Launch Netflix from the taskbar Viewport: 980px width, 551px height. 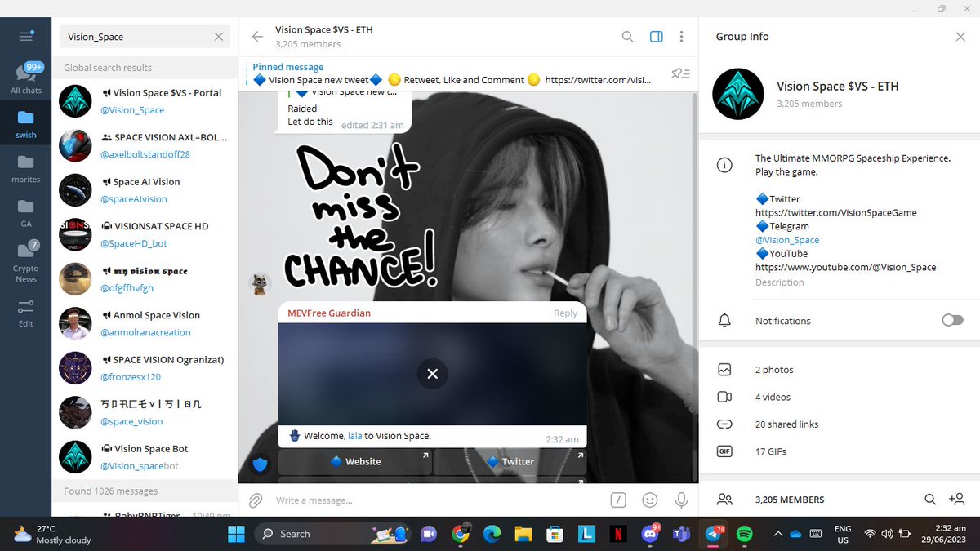pos(618,535)
